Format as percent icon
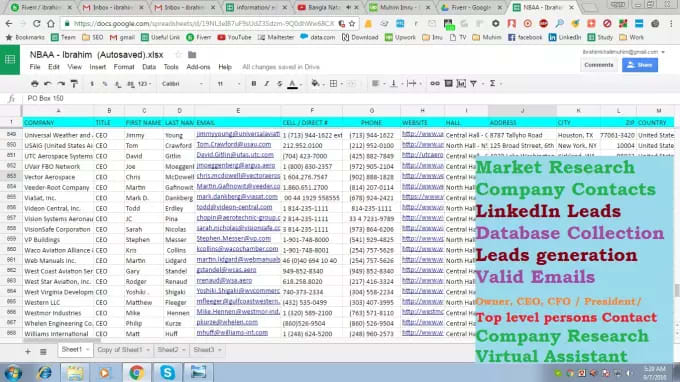 coord(105,84)
